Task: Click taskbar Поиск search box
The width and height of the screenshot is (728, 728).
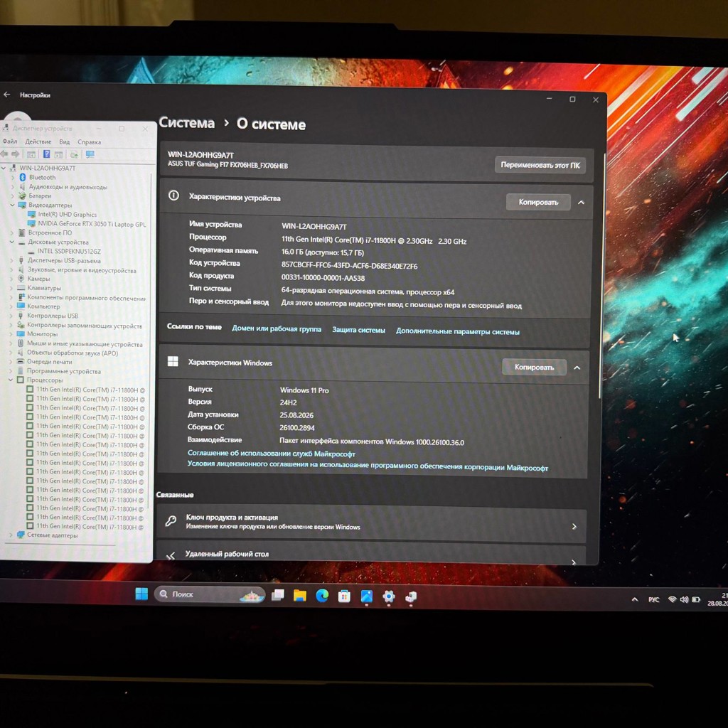Action: click(209, 594)
